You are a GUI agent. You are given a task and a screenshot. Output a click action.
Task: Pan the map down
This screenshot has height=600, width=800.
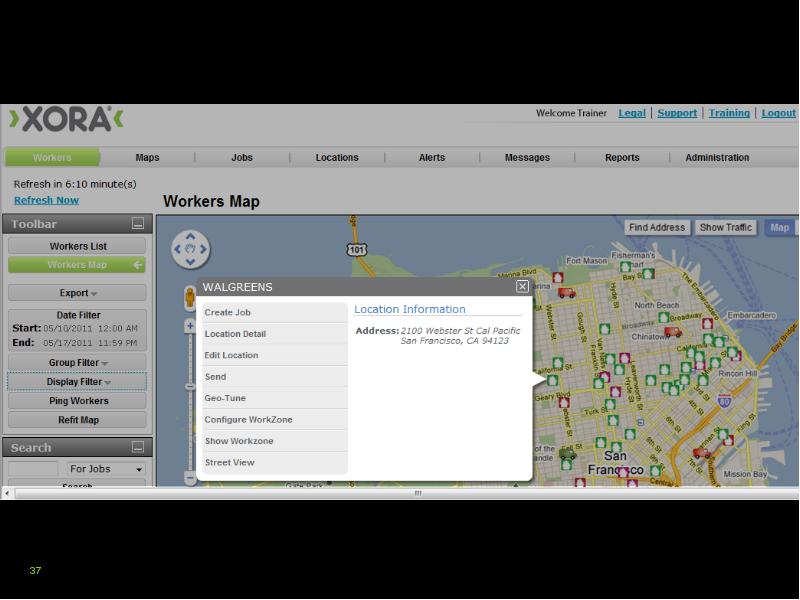click(190, 262)
